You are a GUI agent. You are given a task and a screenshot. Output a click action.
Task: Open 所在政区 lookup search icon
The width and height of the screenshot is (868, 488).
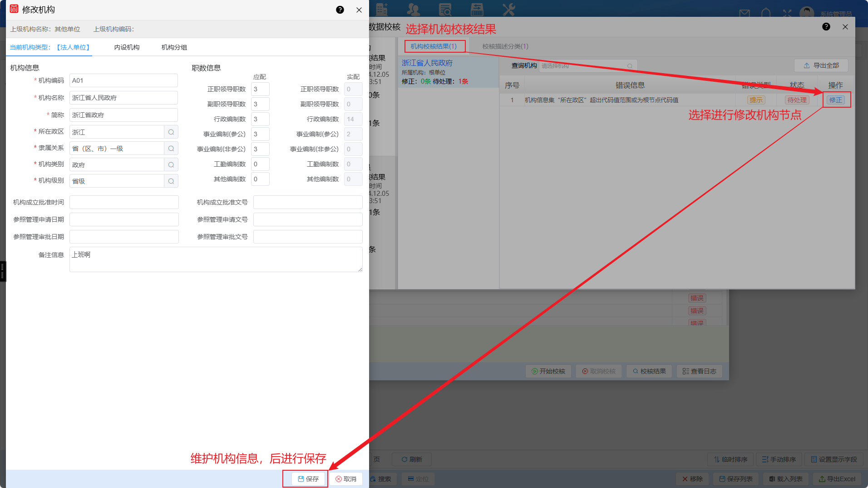(171, 132)
